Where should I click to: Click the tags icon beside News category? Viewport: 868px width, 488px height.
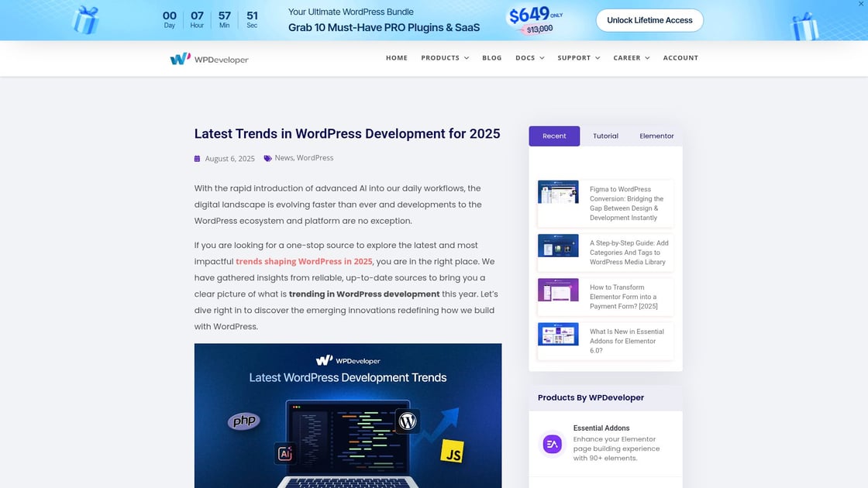[268, 158]
